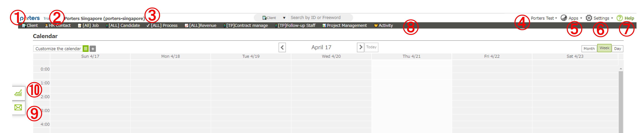Click the Settings gear icon
The height and width of the screenshot is (133, 644).
tap(589, 18)
